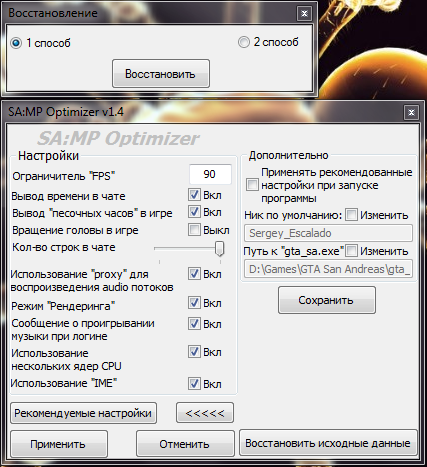Close the Восстановление window

click(x=304, y=13)
